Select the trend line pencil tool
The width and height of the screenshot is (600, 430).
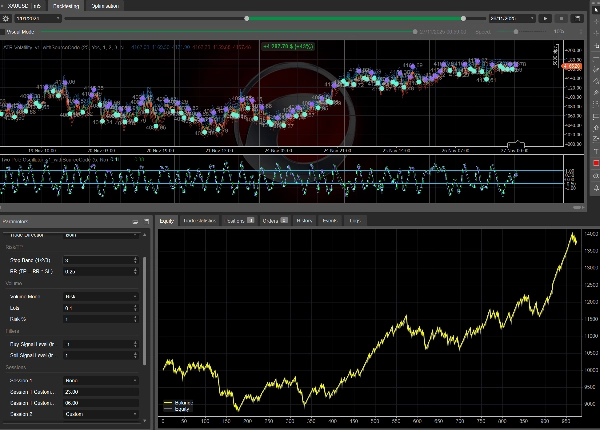click(x=595, y=69)
